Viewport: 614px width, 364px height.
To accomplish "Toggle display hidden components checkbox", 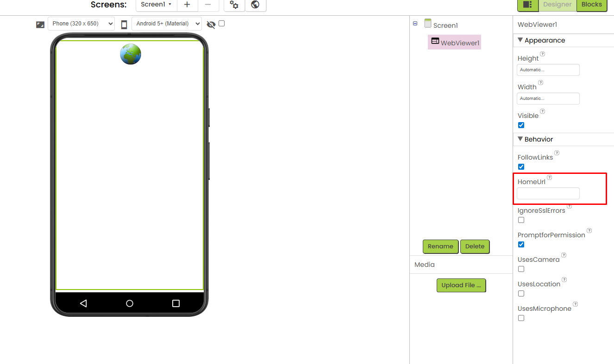I will pos(222,23).
